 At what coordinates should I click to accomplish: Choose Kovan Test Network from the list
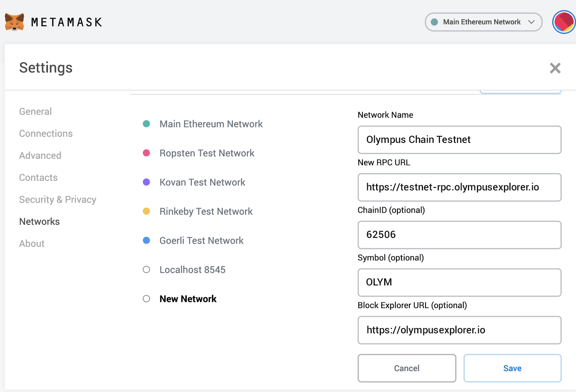(x=202, y=182)
